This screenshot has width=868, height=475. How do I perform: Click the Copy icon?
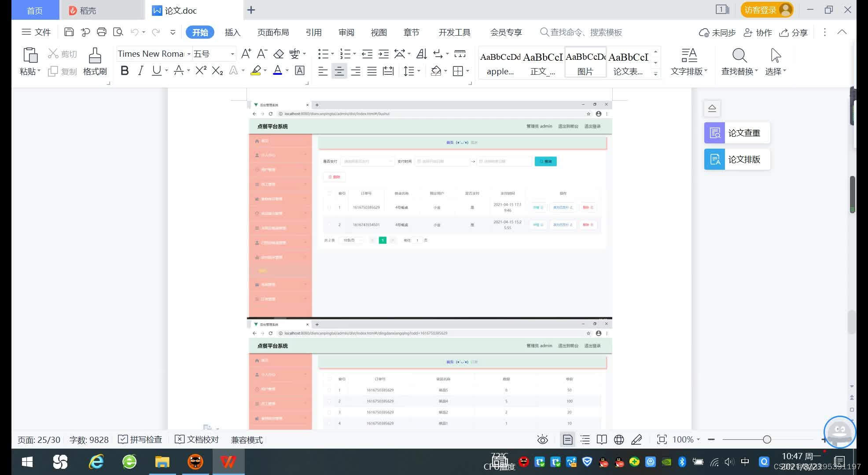53,71
